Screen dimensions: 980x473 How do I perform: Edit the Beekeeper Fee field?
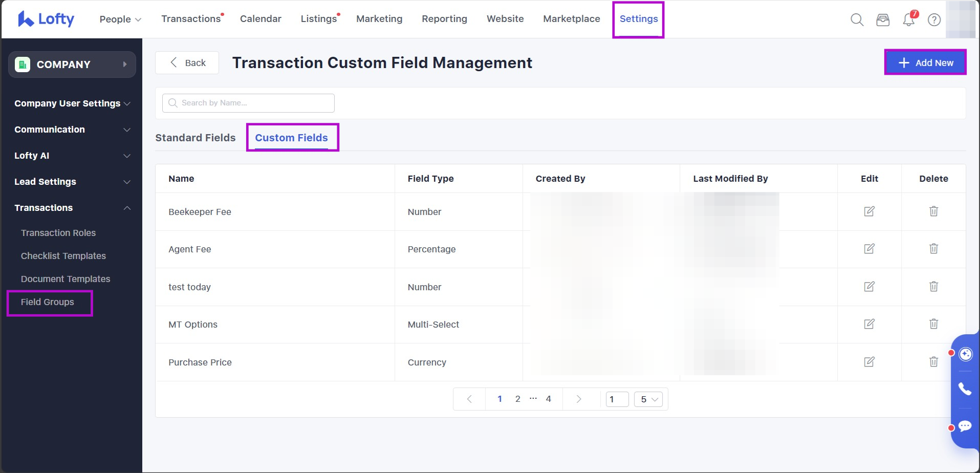coord(869,211)
